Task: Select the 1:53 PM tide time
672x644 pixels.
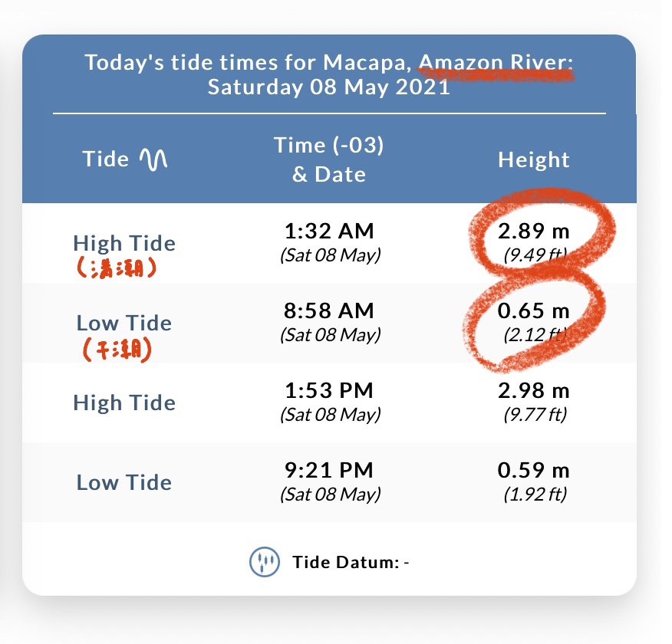Action: (x=329, y=390)
